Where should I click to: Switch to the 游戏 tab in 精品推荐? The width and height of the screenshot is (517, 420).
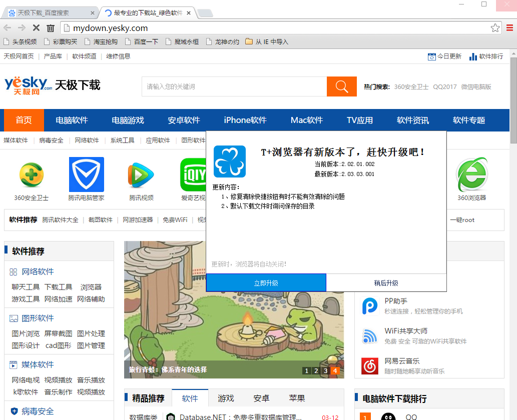click(226, 398)
